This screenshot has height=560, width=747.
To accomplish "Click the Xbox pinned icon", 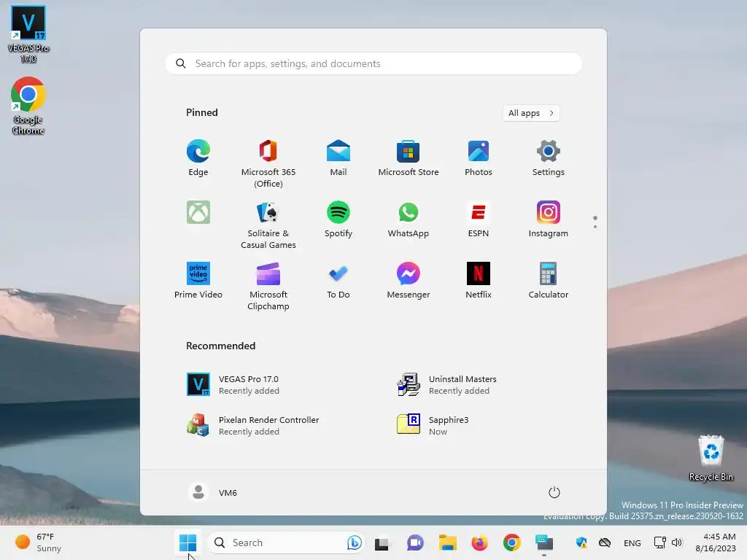I will tap(198, 212).
